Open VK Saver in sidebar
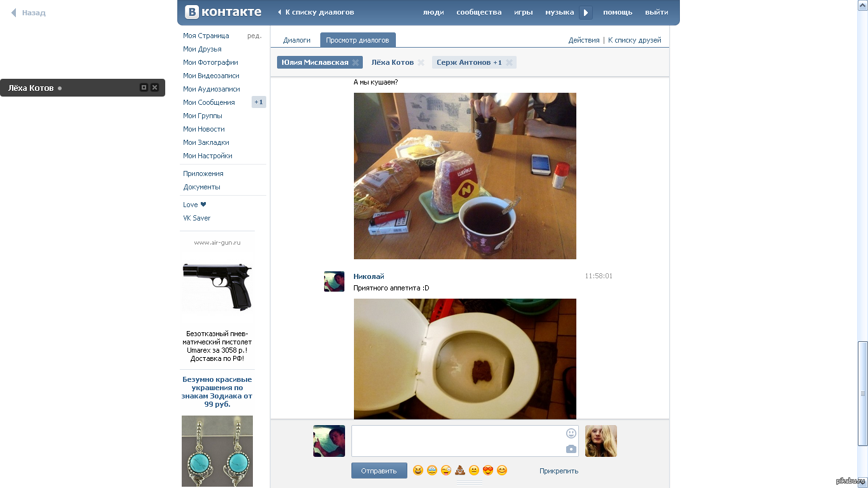This screenshot has height=488, width=868. [x=197, y=218]
